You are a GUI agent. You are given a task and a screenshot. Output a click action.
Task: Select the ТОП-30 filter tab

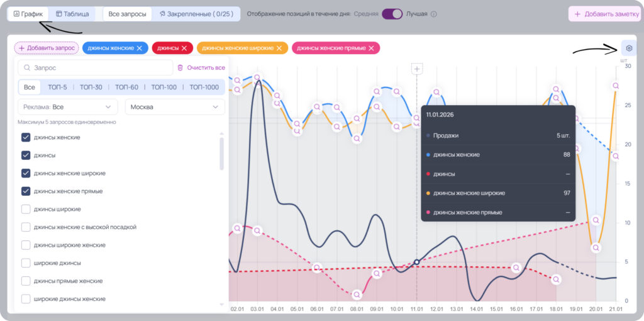91,87
